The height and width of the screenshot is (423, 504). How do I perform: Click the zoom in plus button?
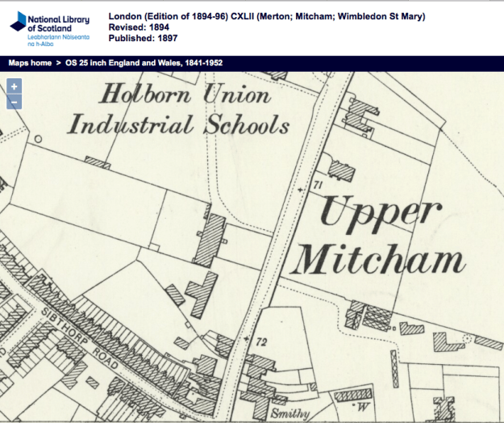coord(14,86)
